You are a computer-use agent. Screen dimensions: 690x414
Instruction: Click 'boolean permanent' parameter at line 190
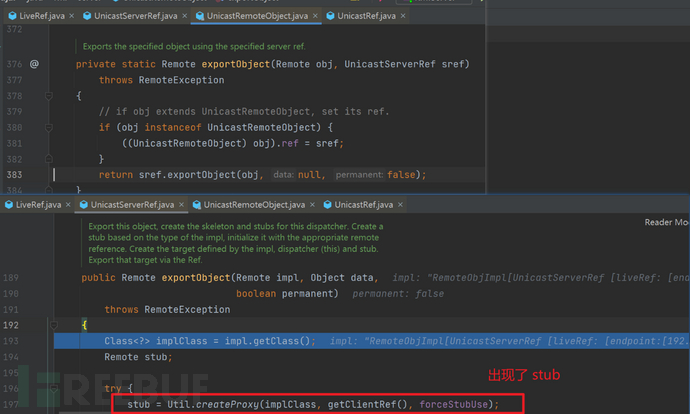click(286, 293)
